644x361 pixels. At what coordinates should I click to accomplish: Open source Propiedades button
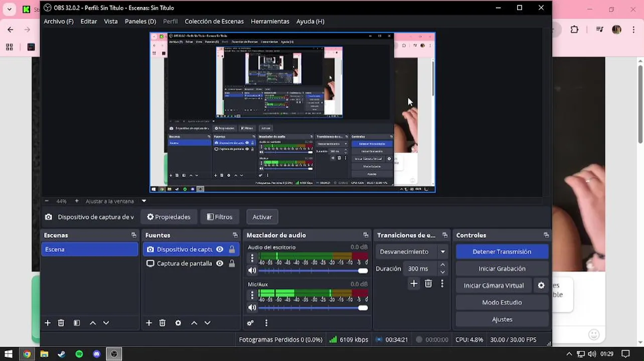(169, 217)
